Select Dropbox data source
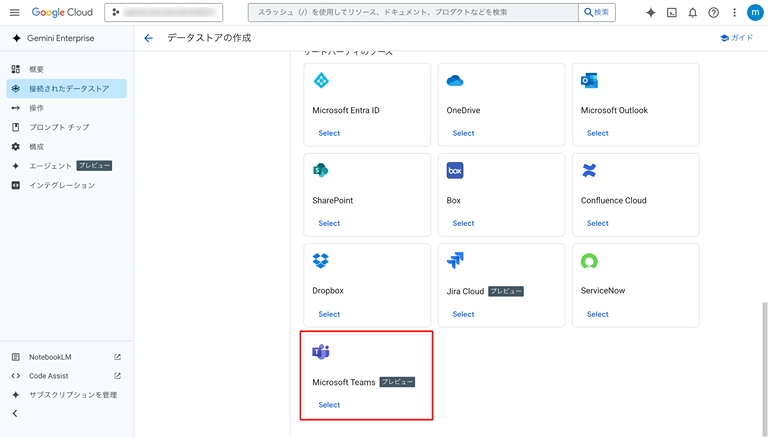This screenshot has height=437, width=768. (x=329, y=315)
